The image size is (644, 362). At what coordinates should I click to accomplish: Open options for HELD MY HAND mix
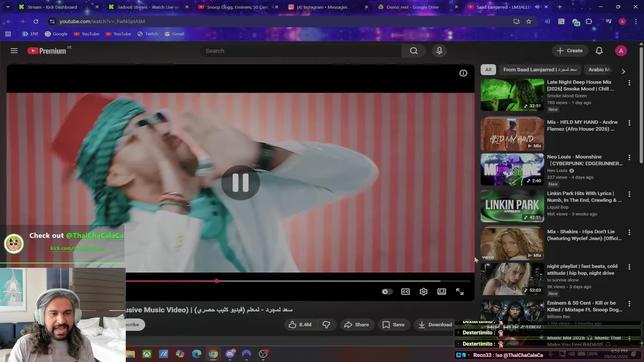[x=629, y=123]
